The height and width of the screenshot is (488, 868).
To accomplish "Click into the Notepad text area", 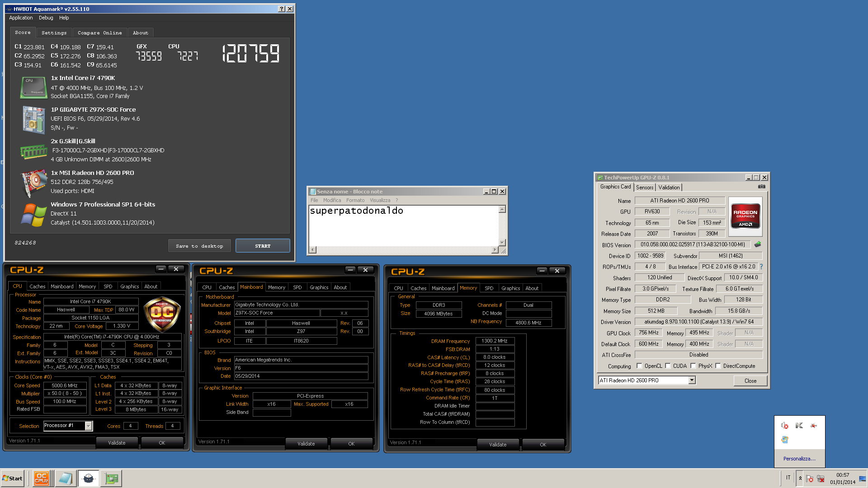I will (403, 226).
